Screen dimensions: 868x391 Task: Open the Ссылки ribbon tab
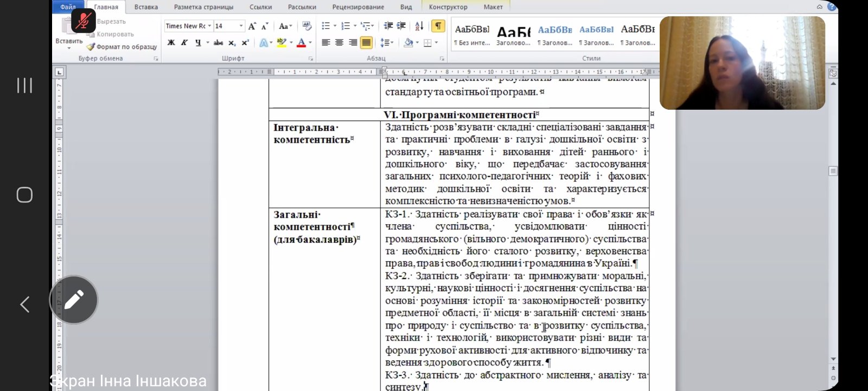[260, 7]
